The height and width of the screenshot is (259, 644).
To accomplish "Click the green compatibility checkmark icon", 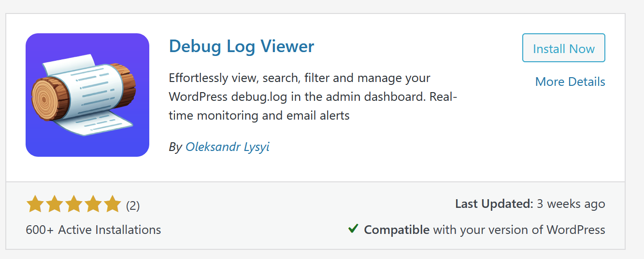I will [353, 229].
